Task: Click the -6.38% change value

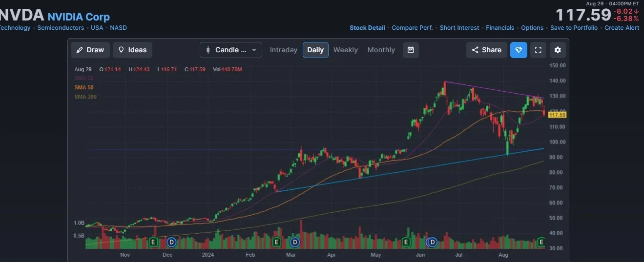Action: (626, 19)
